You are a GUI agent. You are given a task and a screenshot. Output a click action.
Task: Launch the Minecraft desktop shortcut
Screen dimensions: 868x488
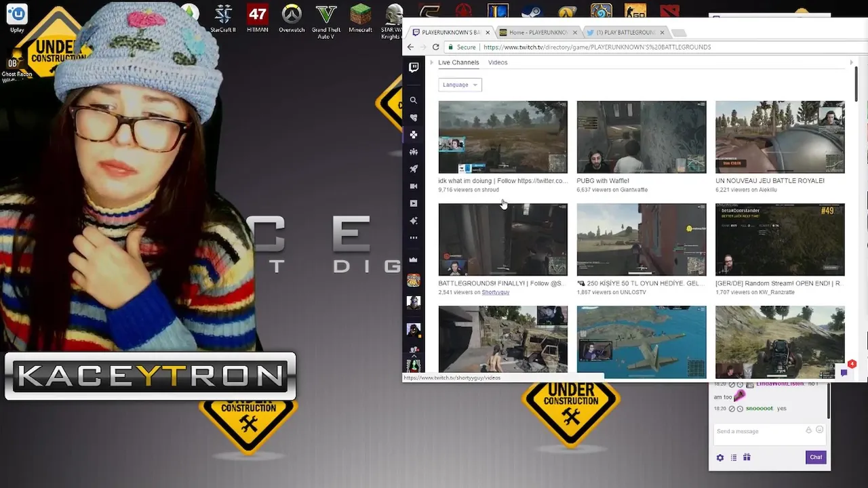361,18
